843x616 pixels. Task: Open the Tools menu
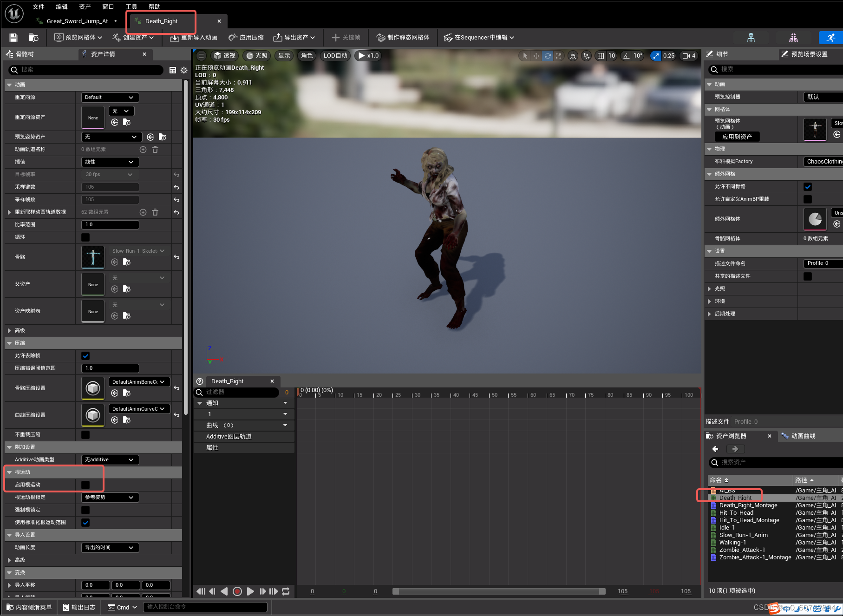(x=131, y=7)
